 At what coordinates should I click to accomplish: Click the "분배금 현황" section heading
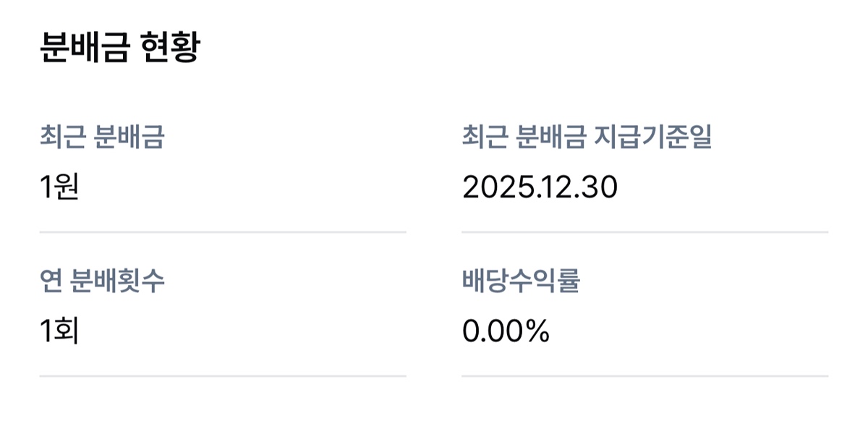(119, 48)
